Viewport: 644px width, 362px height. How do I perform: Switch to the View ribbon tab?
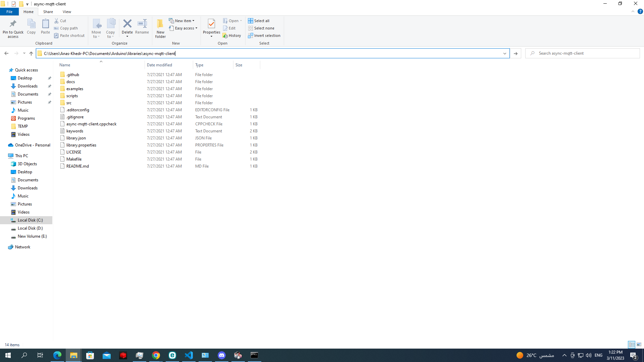point(67,12)
